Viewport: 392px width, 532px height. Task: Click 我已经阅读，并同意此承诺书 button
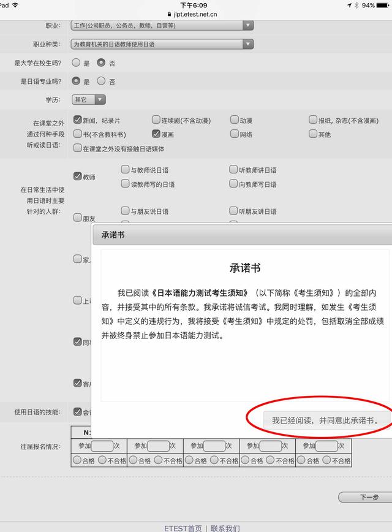point(325,420)
